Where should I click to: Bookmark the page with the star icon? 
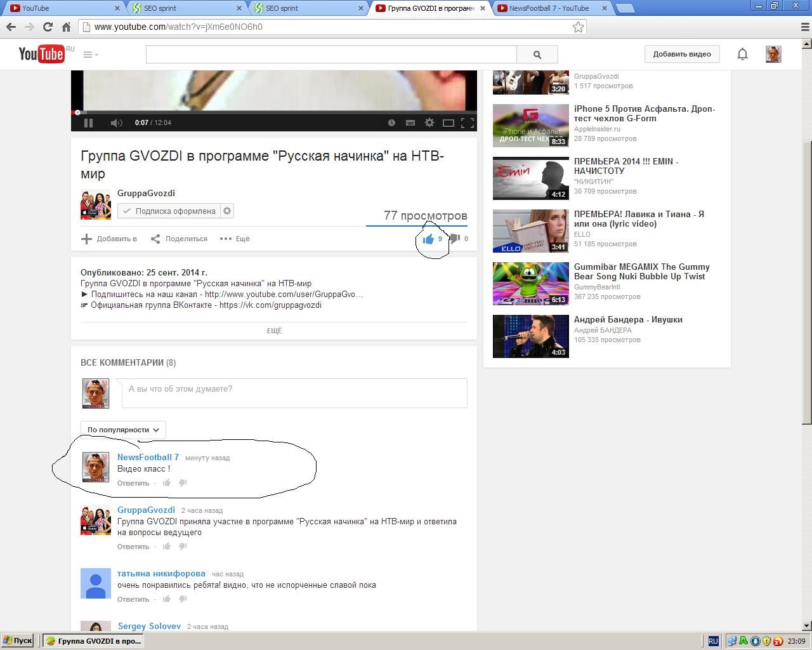pyautogui.click(x=578, y=27)
